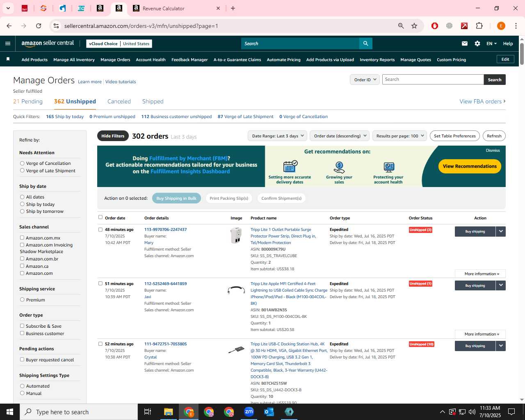Bookmark this page with the star icon

[x=414, y=26]
